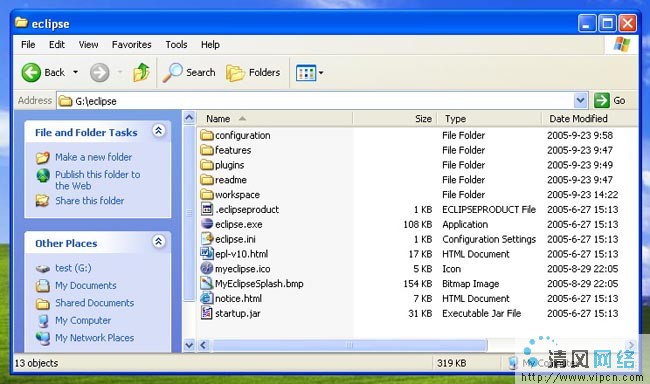Open the Back button history dropdown arrow
This screenshot has height=384, width=650.
(x=75, y=73)
